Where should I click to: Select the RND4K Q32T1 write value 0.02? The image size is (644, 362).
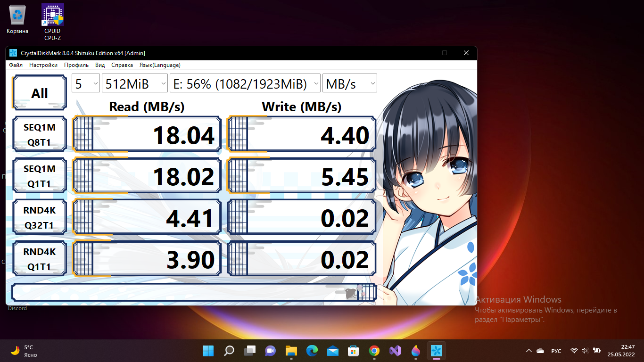[x=302, y=217]
